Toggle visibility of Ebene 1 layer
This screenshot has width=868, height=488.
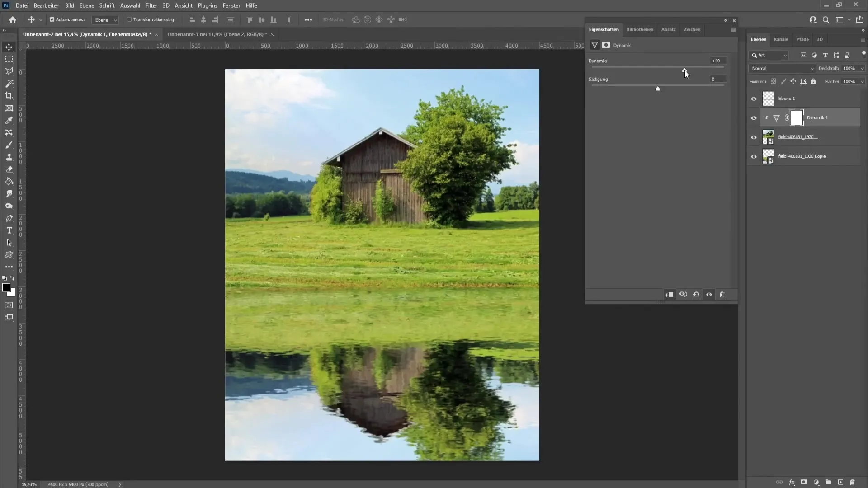[x=754, y=99]
